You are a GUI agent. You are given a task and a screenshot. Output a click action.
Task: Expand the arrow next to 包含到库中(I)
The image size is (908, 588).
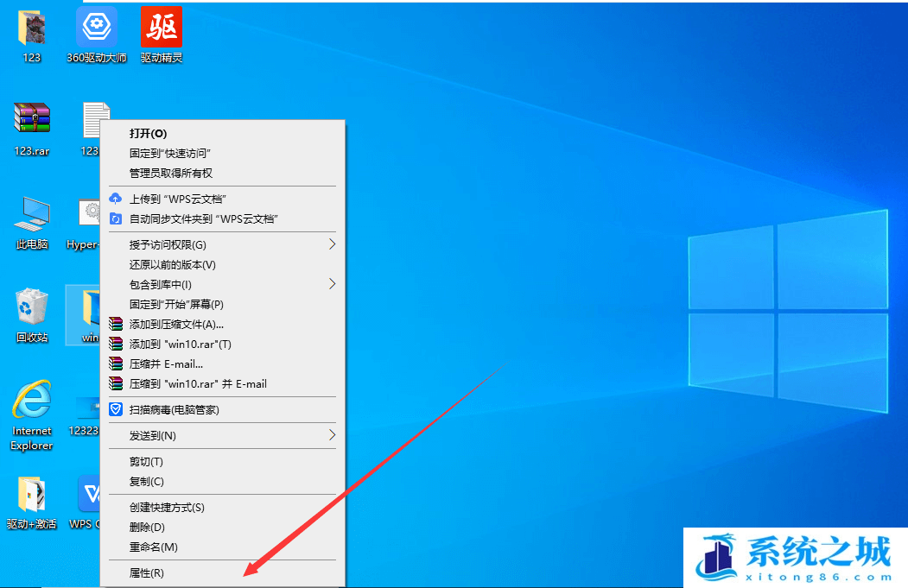pyautogui.click(x=333, y=283)
